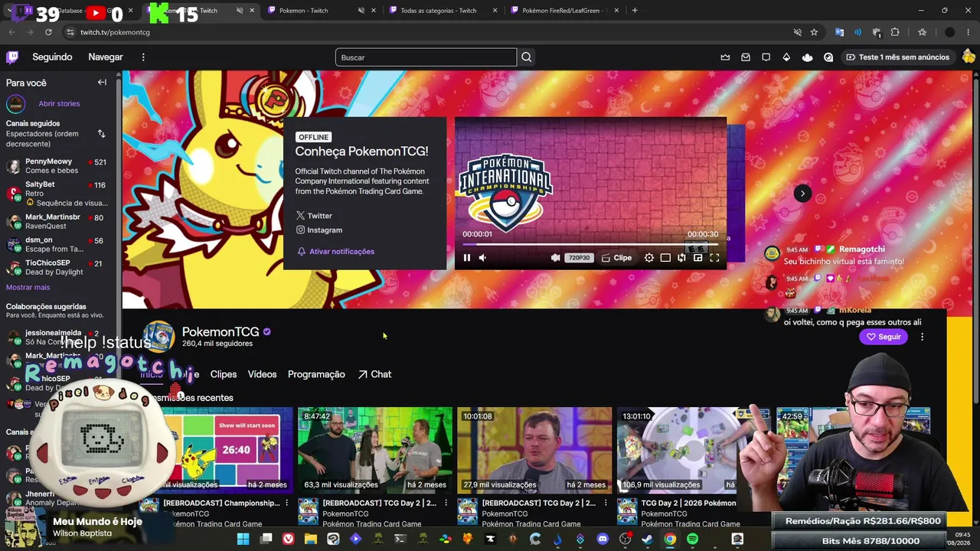Open File Explorer from the taskbar

point(310,540)
